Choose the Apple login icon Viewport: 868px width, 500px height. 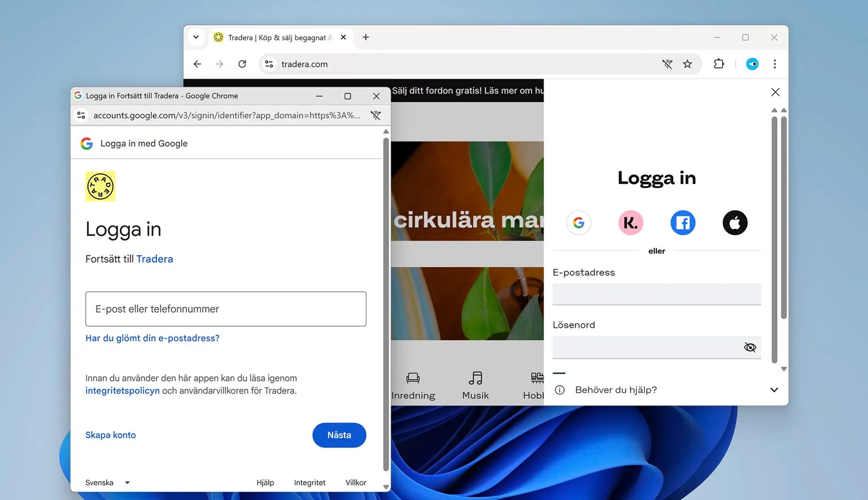(x=735, y=223)
